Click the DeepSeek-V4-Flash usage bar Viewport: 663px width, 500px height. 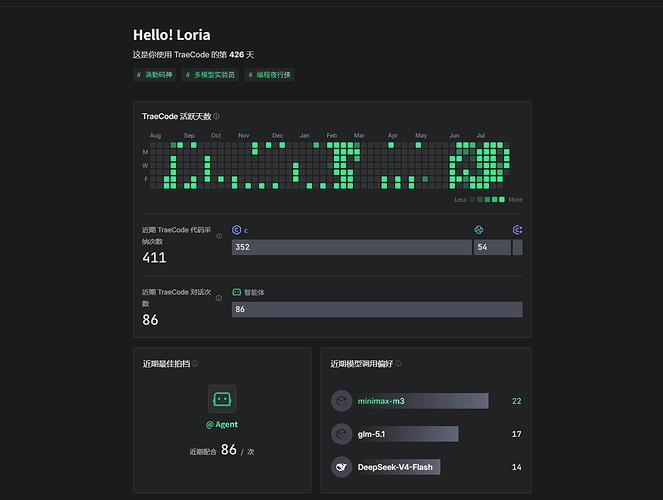(x=397, y=467)
